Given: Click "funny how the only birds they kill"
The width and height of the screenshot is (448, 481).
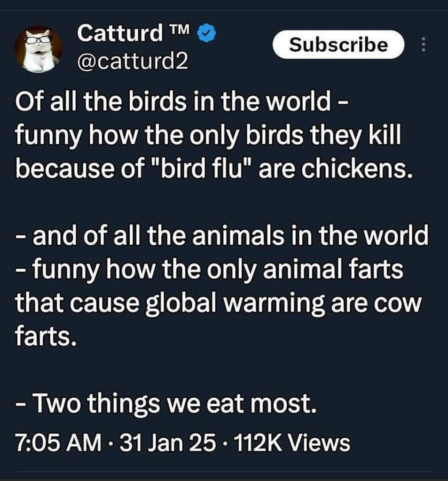Looking at the screenshot, I should 207,136.
